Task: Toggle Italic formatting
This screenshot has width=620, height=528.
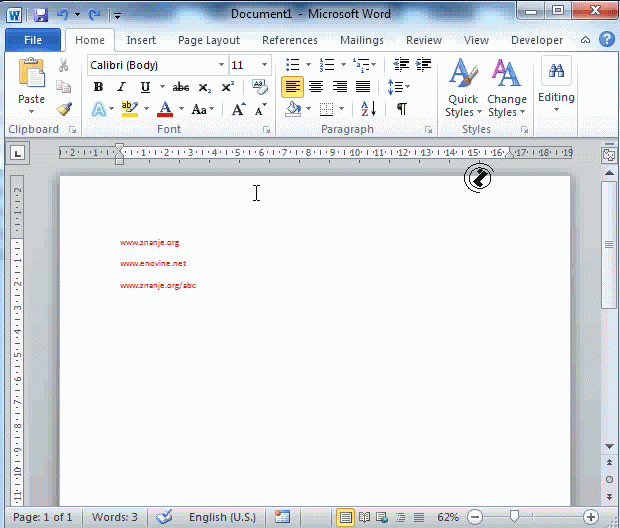Action: click(121, 87)
